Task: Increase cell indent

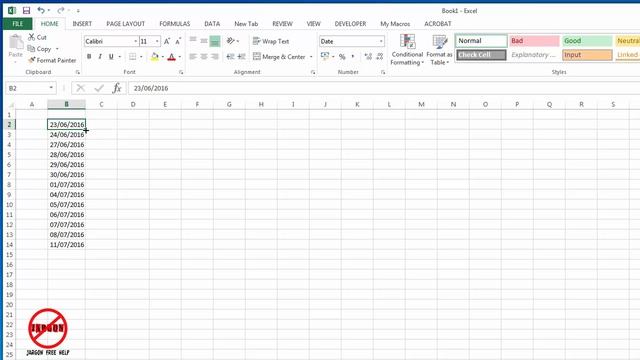Action: pyautogui.click(x=242, y=56)
